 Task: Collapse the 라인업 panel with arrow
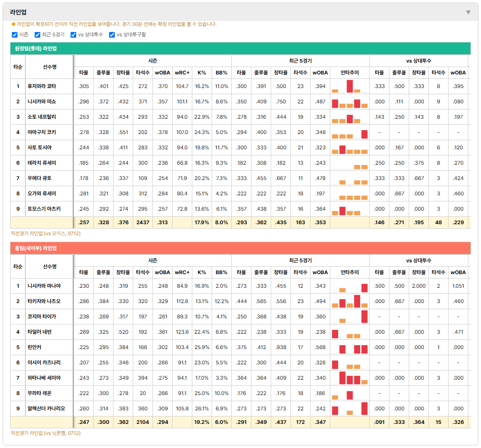coord(468,12)
